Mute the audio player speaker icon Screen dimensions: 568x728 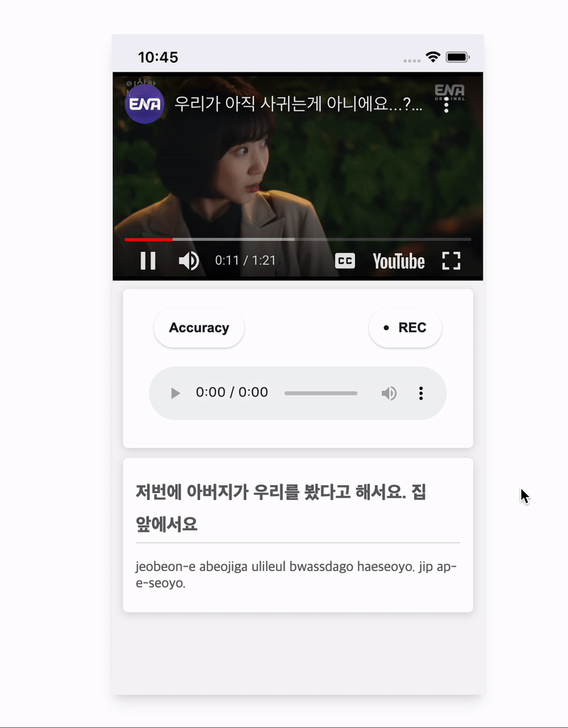pos(389,393)
